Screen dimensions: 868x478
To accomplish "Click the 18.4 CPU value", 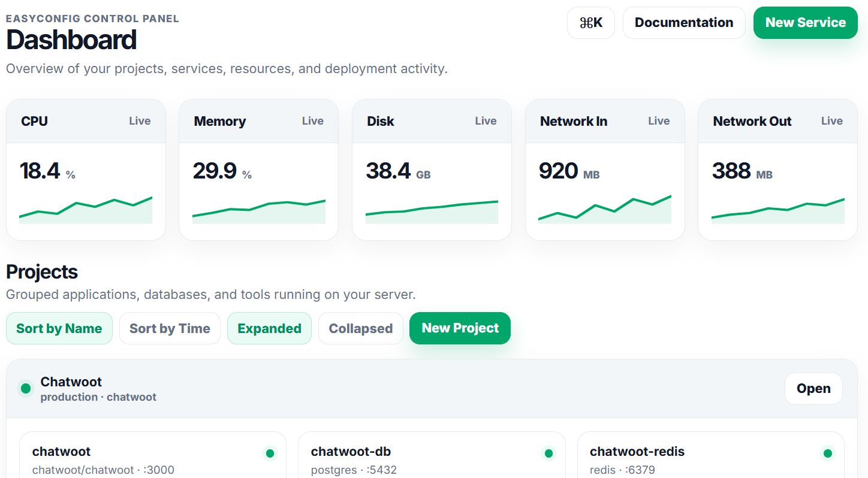I will (40, 171).
